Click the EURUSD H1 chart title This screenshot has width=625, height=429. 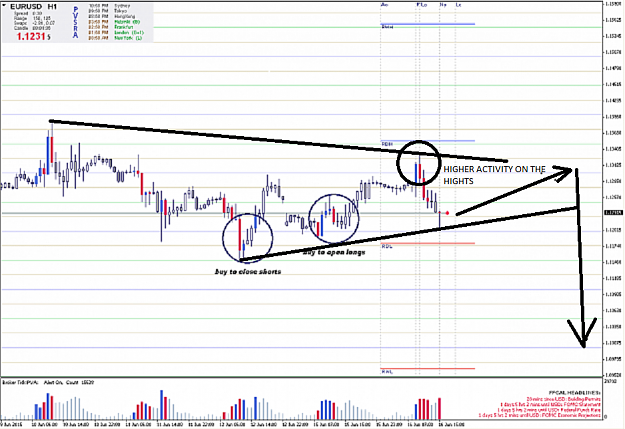coord(33,7)
